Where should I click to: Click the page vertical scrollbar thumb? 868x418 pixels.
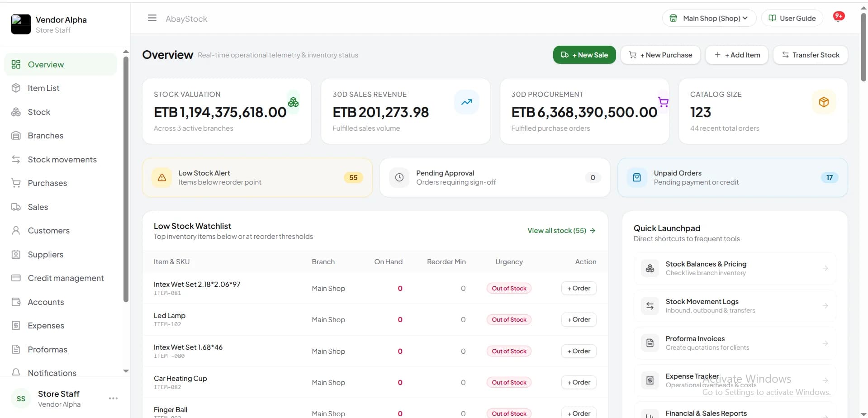click(x=863, y=47)
